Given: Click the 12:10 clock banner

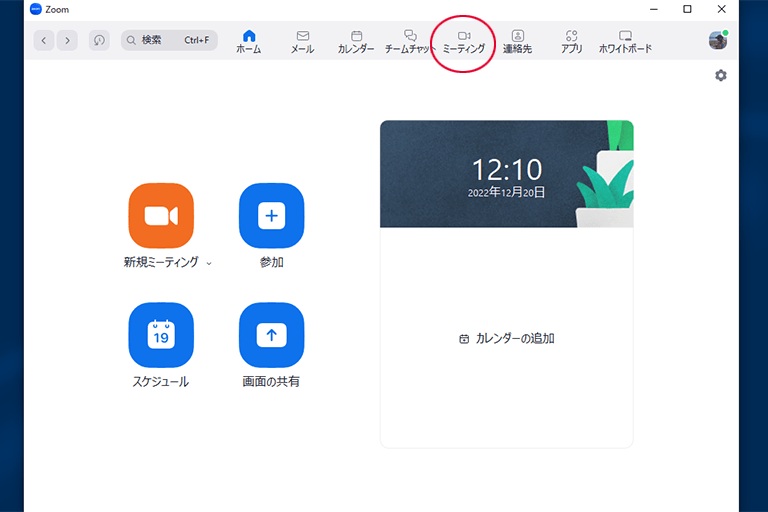Looking at the screenshot, I should (x=506, y=174).
